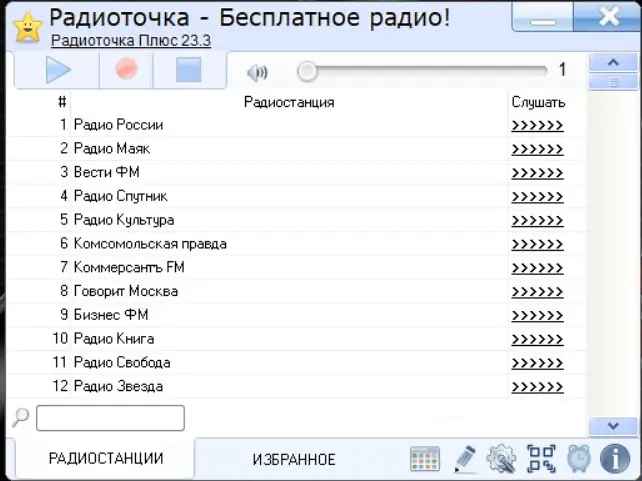Select the Вести ФМ station name
The width and height of the screenshot is (642, 481).
[106, 172]
